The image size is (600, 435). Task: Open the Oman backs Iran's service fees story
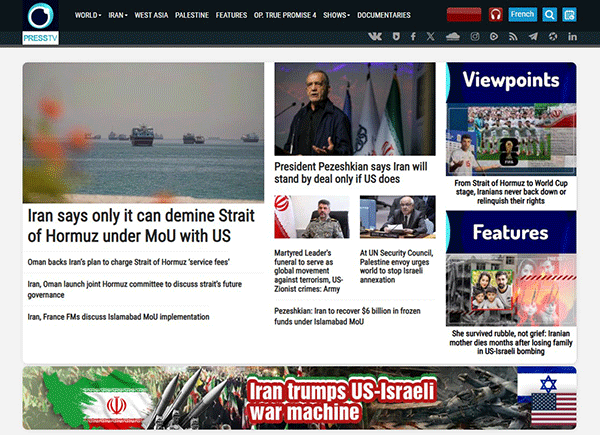(129, 262)
